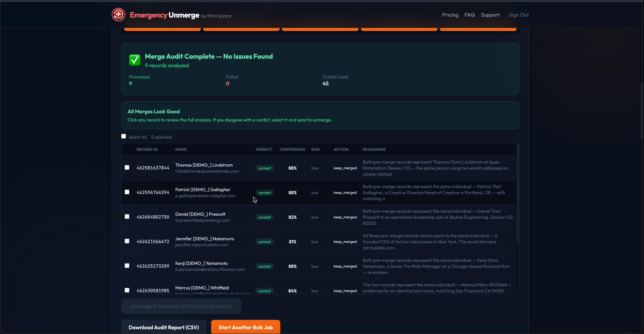Click the Processed count 9

pos(131,84)
